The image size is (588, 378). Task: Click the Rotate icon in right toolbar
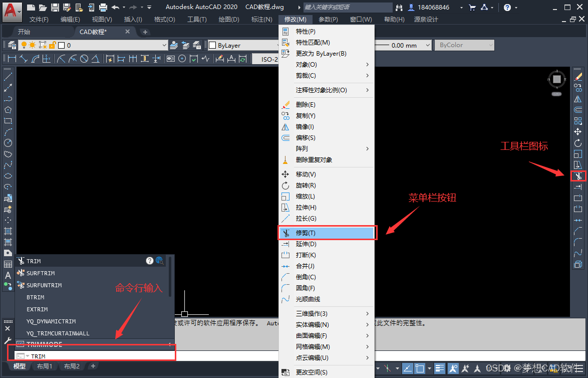[x=578, y=143]
